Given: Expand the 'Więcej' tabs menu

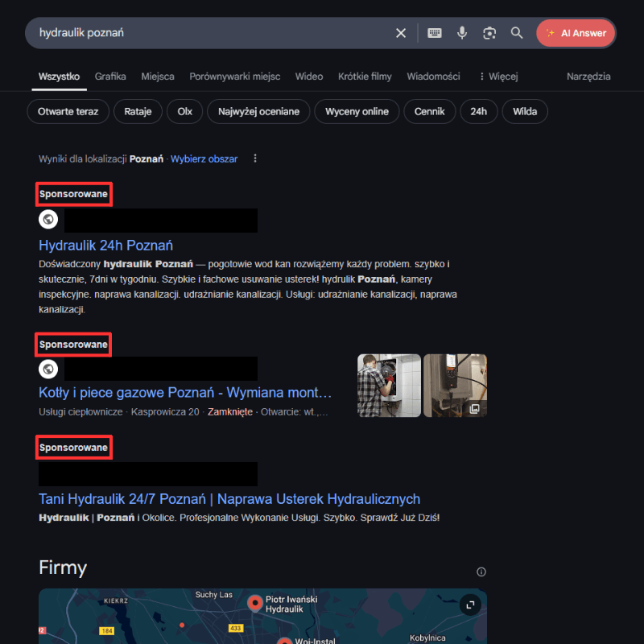Looking at the screenshot, I should [498, 76].
